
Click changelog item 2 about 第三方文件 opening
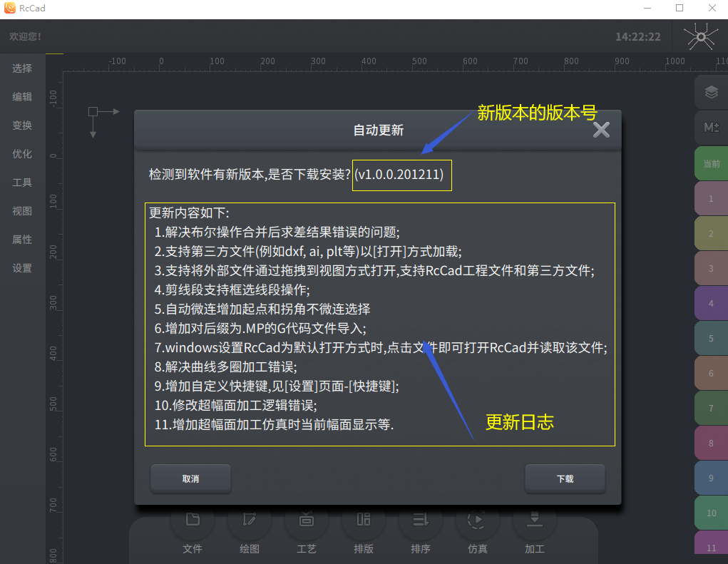(308, 252)
